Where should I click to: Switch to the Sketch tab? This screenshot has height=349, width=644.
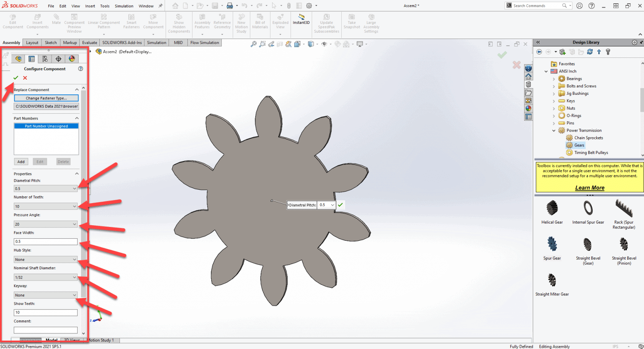[51, 43]
